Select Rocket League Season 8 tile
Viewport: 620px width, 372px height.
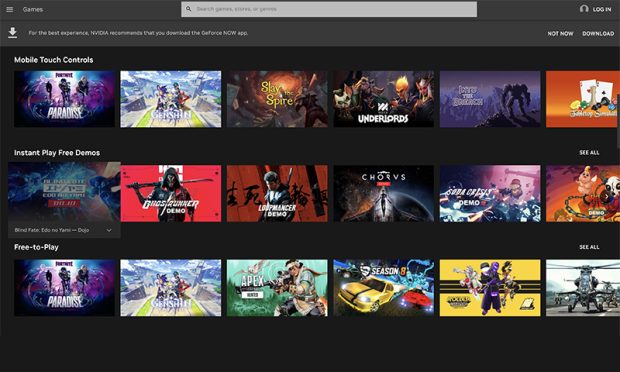(384, 288)
